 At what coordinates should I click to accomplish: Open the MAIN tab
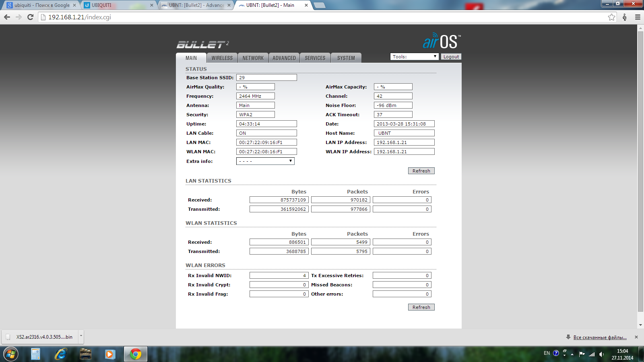coord(191,58)
